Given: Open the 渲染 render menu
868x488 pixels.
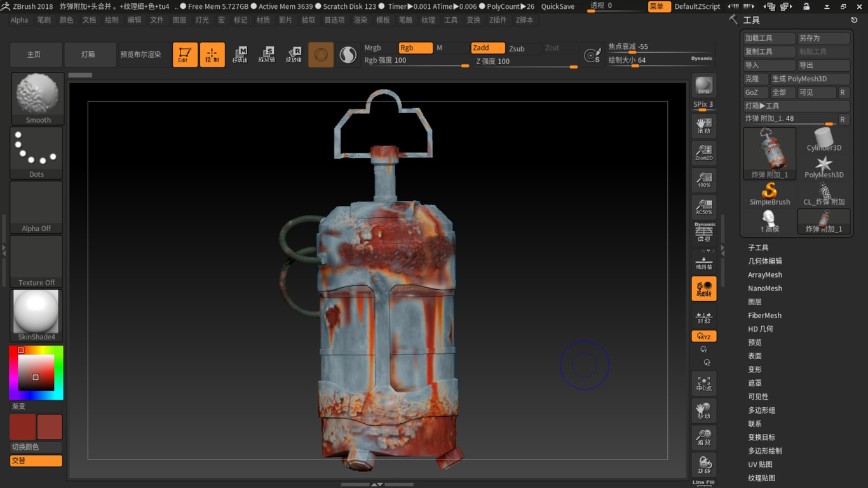Looking at the screenshot, I should click(x=360, y=20).
